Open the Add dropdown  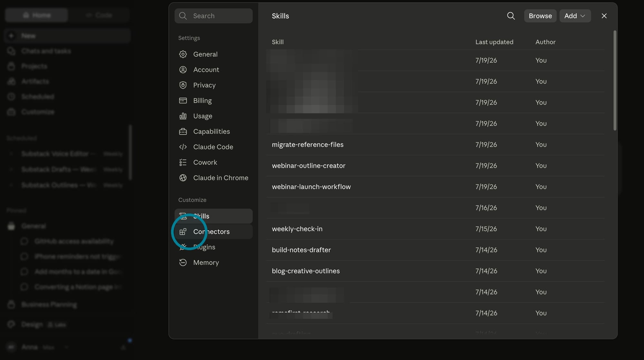pyautogui.click(x=575, y=16)
